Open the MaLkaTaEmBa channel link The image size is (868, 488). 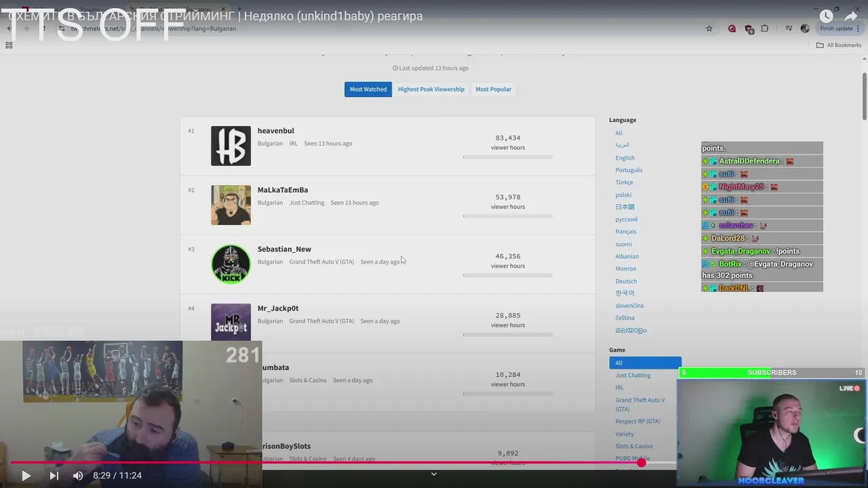click(283, 190)
